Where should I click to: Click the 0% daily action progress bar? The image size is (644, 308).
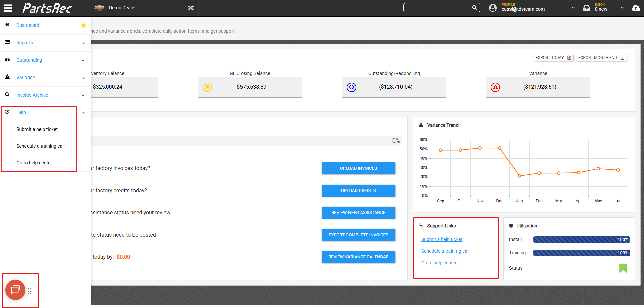pyautogui.click(x=246, y=141)
